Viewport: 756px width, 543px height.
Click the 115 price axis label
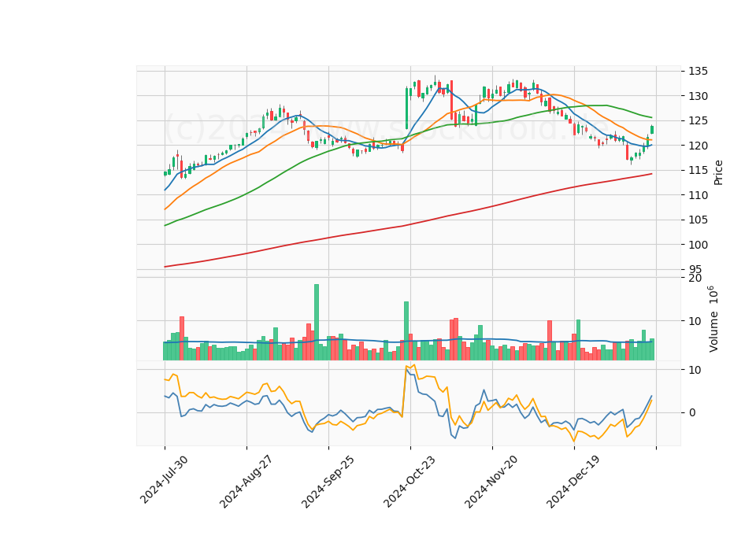[x=698, y=171]
